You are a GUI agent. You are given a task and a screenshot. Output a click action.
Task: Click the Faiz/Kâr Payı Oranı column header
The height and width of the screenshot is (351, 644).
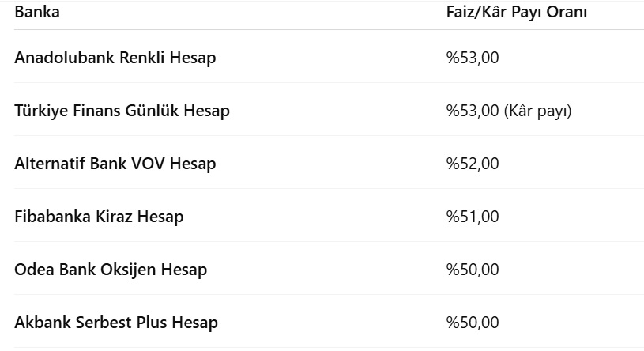coord(516,13)
